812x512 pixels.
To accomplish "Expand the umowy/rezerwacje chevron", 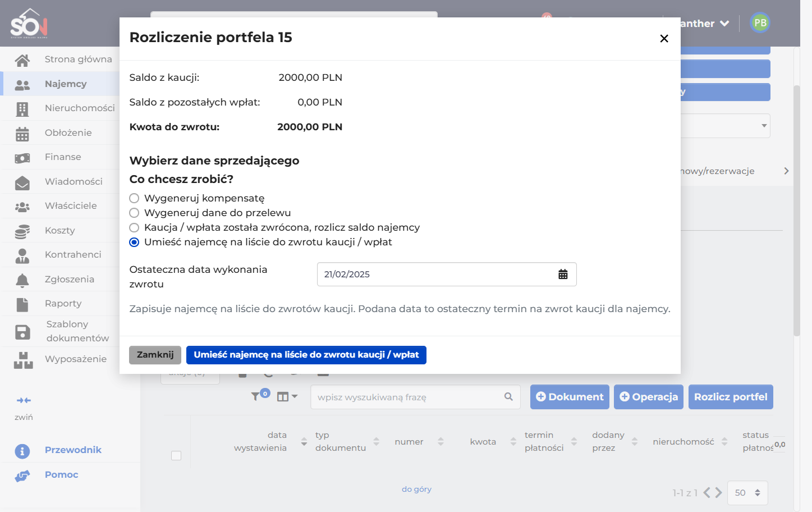I will click(786, 171).
